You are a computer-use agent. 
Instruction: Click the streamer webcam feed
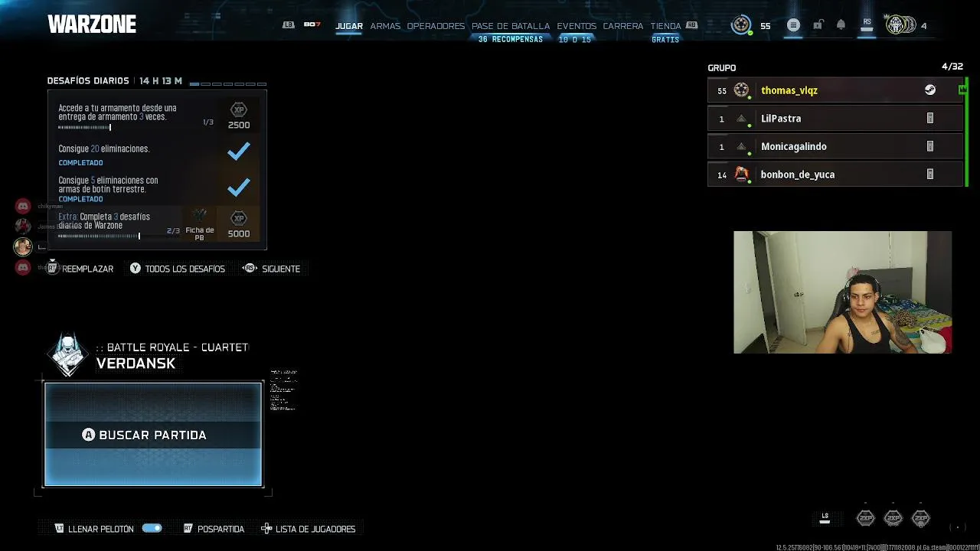[842, 292]
